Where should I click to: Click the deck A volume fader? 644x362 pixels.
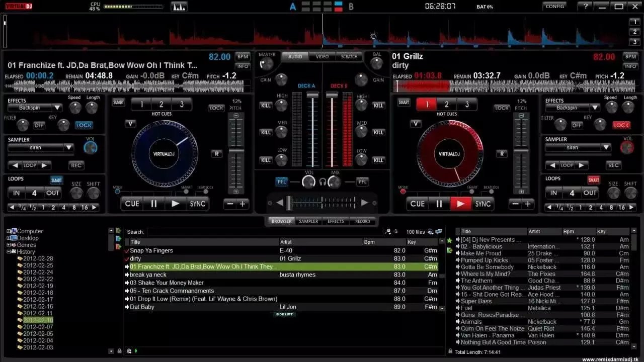[312, 95]
